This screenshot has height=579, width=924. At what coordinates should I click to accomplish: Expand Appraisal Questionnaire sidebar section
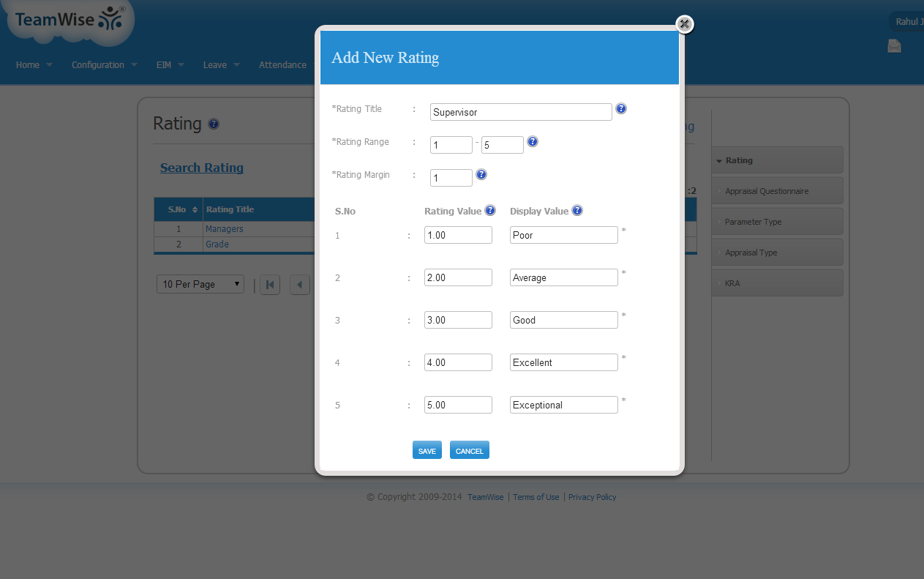pos(766,191)
